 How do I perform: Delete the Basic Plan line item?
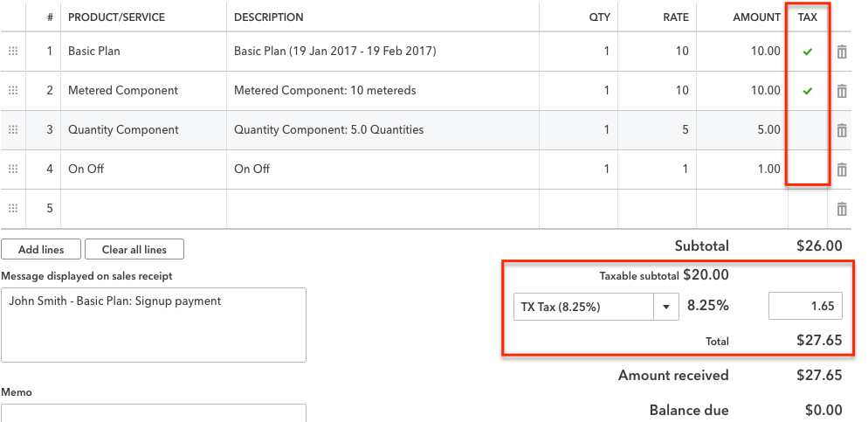(842, 52)
